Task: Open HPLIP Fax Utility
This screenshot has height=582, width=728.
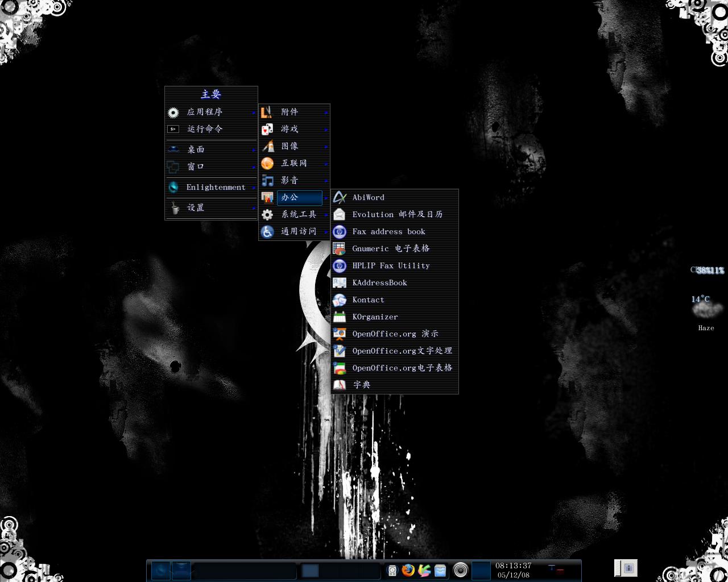Action: [x=395, y=265]
